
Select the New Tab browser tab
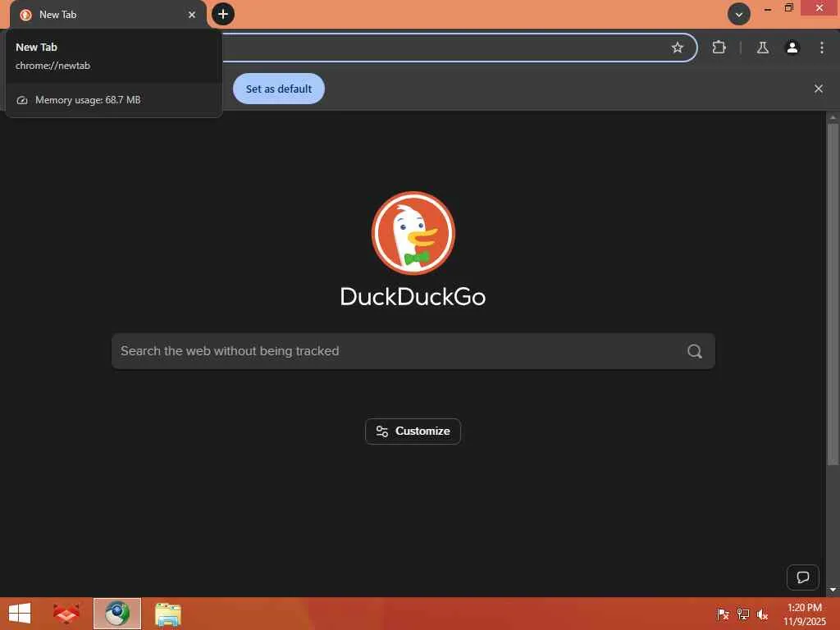point(107,15)
